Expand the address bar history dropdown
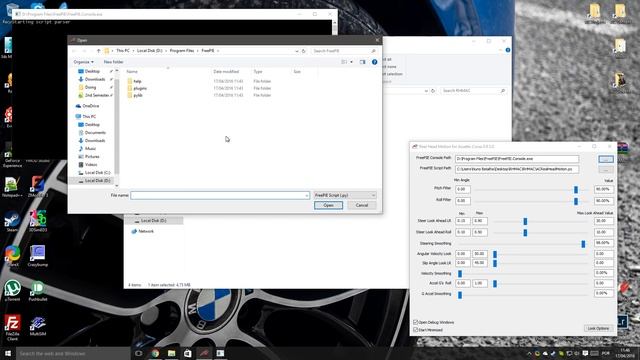 pyautogui.click(x=297, y=51)
